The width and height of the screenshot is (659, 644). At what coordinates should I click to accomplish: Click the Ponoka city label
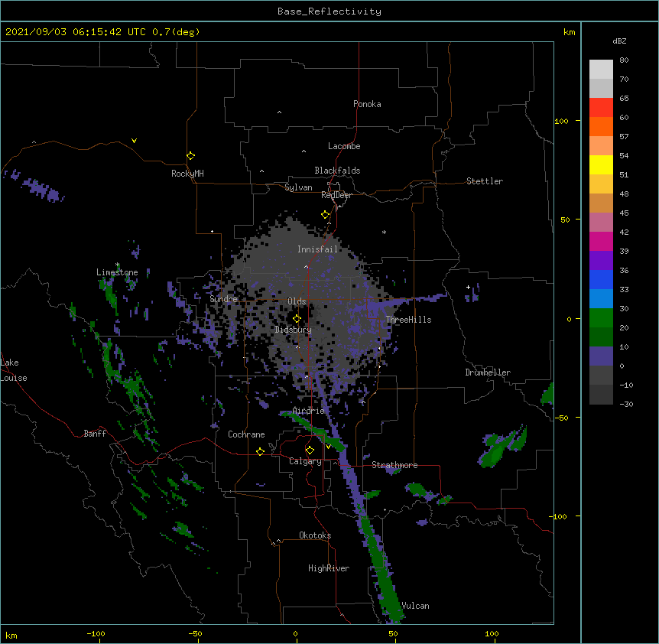367,104
